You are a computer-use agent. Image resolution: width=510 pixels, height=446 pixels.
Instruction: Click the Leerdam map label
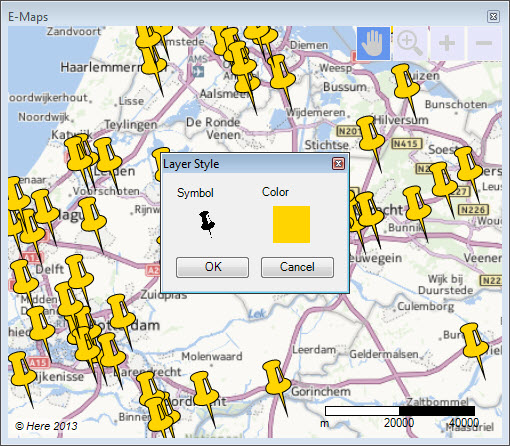click(314, 350)
